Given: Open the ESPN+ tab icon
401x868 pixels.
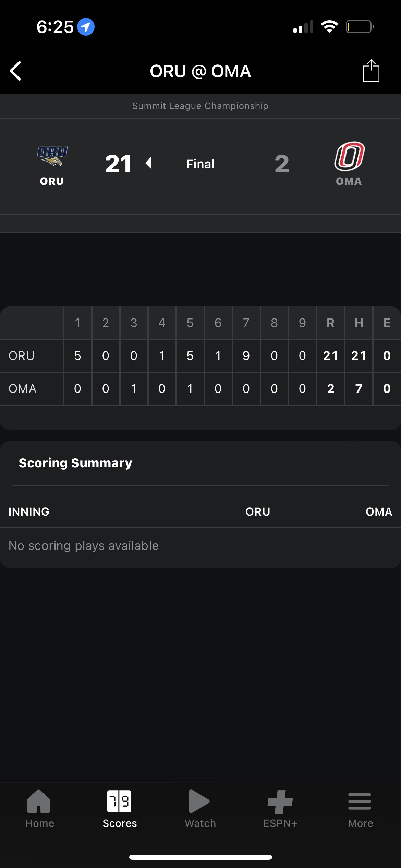Looking at the screenshot, I should tap(280, 801).
